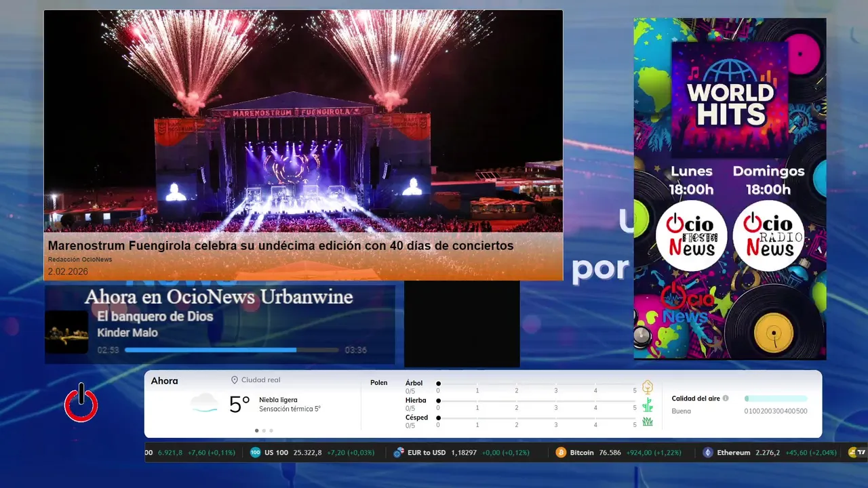Click the tree pollen icon on Árbol row
This screenshot has width=868, height=488.
pos(648,387)
